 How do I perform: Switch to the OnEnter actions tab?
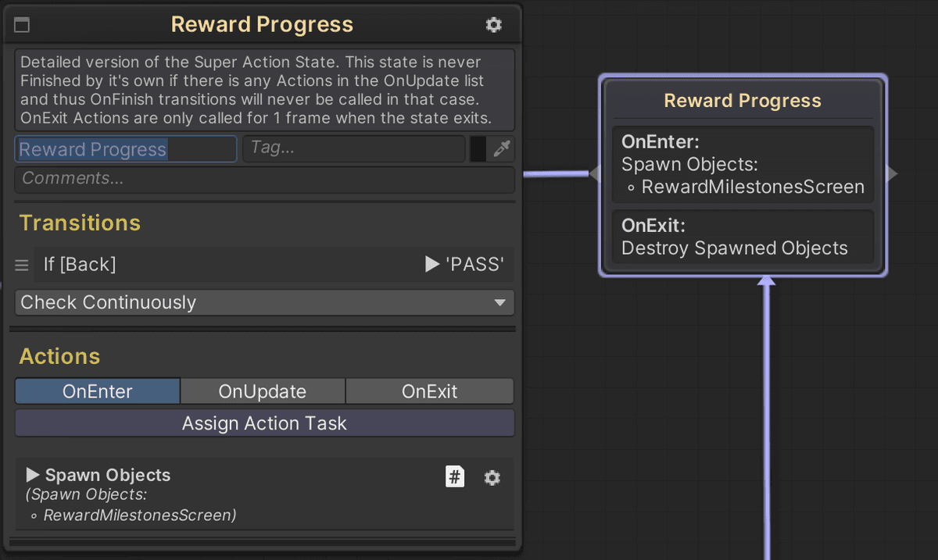(x=98, y=391)
